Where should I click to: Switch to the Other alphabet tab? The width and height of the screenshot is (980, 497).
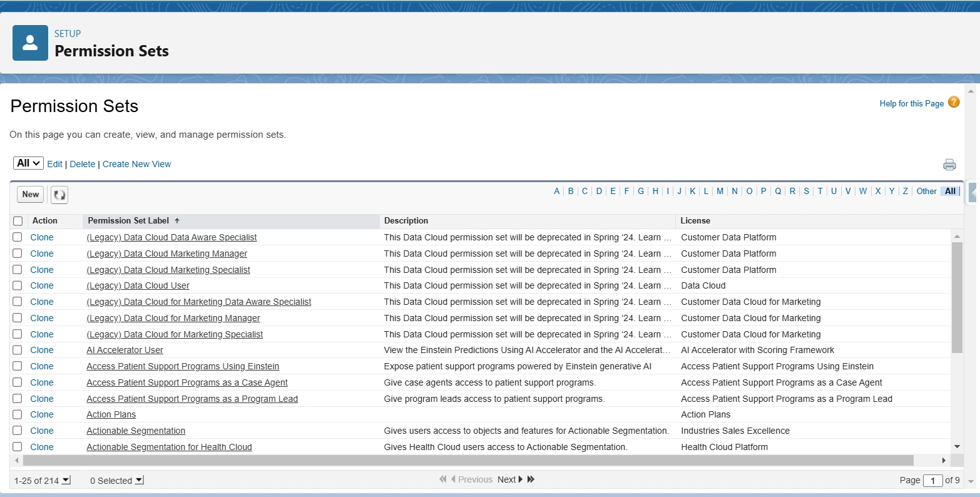[926, 191]
